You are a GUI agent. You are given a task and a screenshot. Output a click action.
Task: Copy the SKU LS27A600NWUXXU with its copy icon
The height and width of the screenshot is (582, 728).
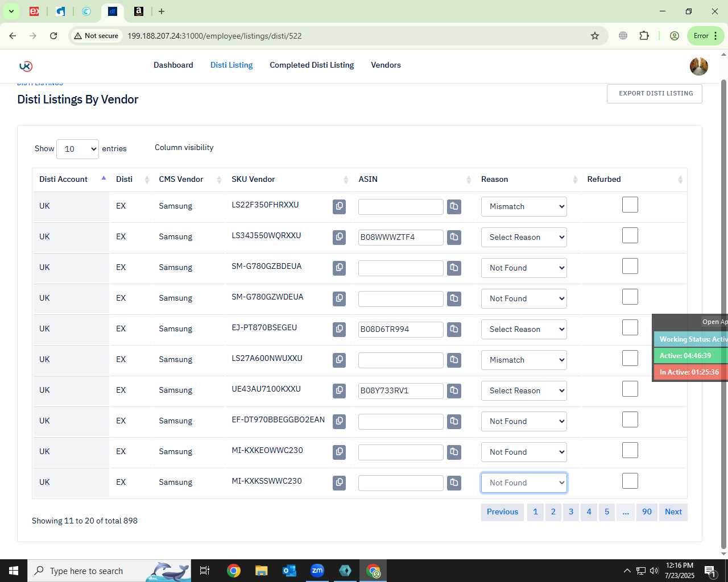(339, 360)
